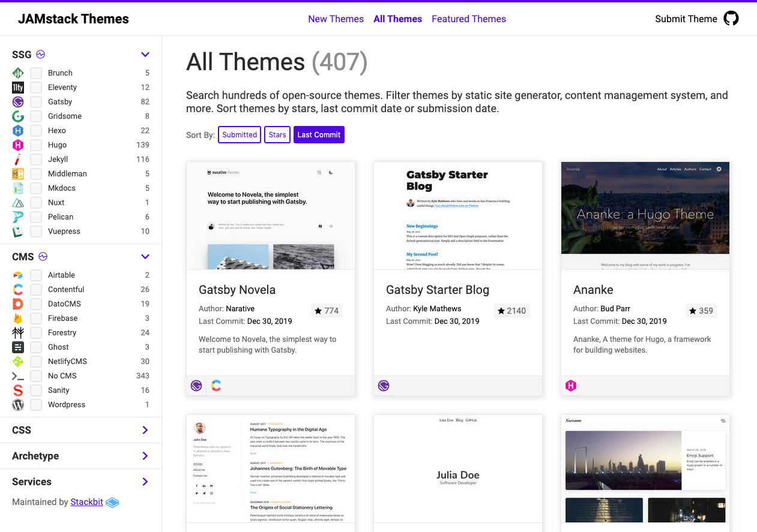
Task: Click the Stackbit logo icon
Action: pyautogui.click(x=112, y=503)
